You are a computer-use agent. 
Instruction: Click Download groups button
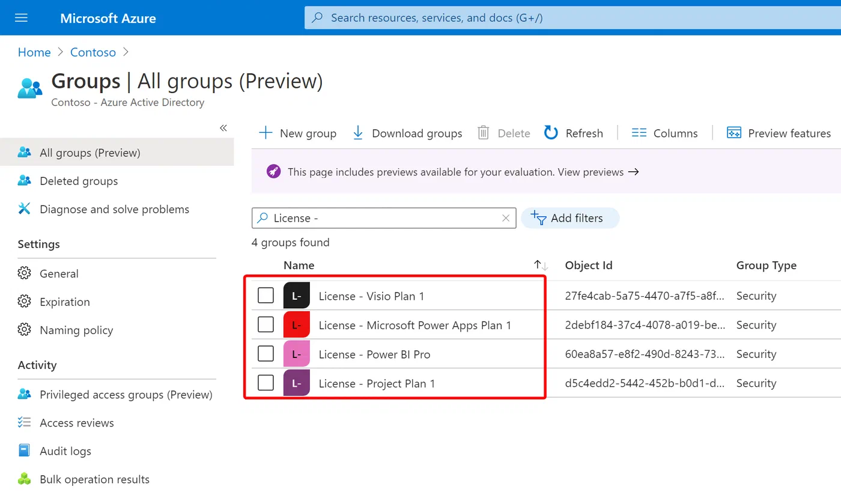[407, 133]
